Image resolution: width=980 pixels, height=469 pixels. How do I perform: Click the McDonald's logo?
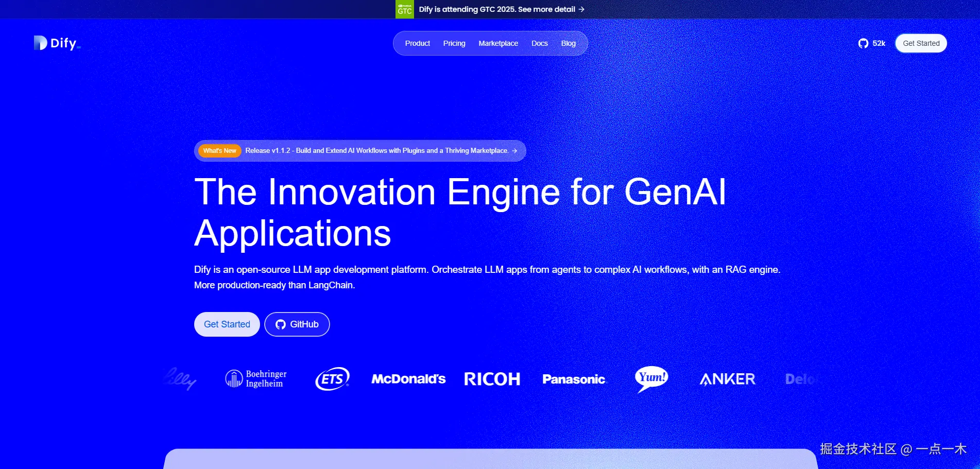click(408, 379)
